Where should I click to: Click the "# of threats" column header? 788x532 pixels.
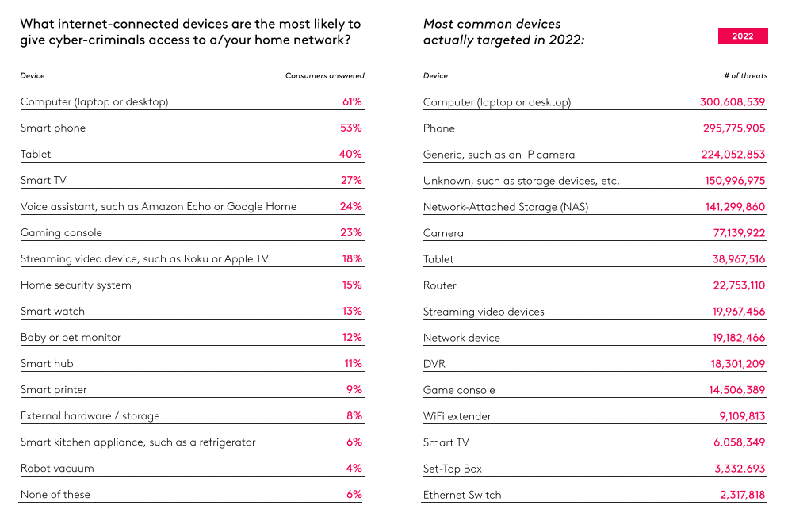pyautogui.click(x=745, y=76)
